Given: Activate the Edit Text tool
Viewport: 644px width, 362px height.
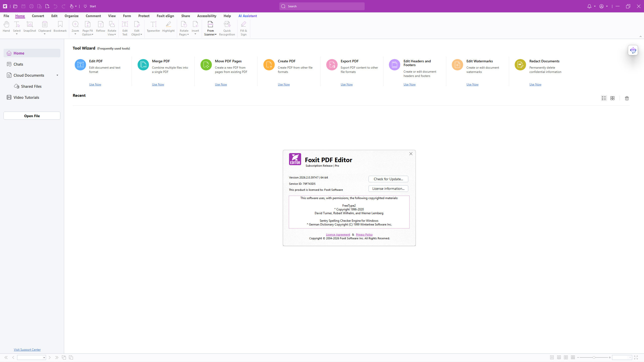Looking at the screenshot, I should click(125, 28).
